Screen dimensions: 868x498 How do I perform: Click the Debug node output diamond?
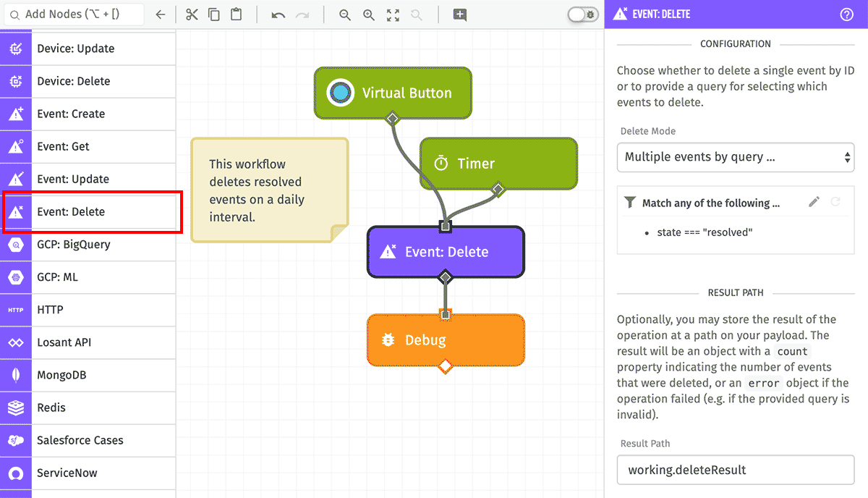tap(446, 366)
